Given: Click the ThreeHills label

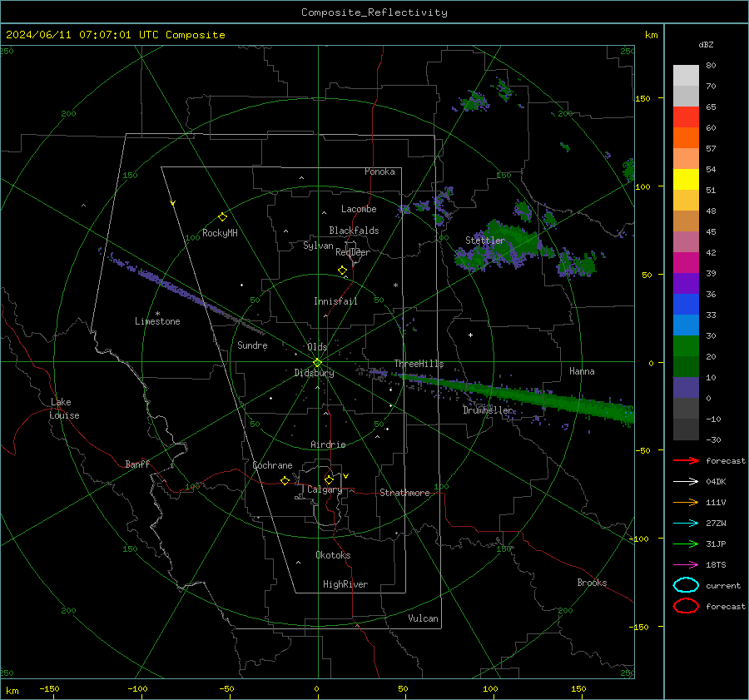Looking at the screenshot, I should click(x=419, y=364).
